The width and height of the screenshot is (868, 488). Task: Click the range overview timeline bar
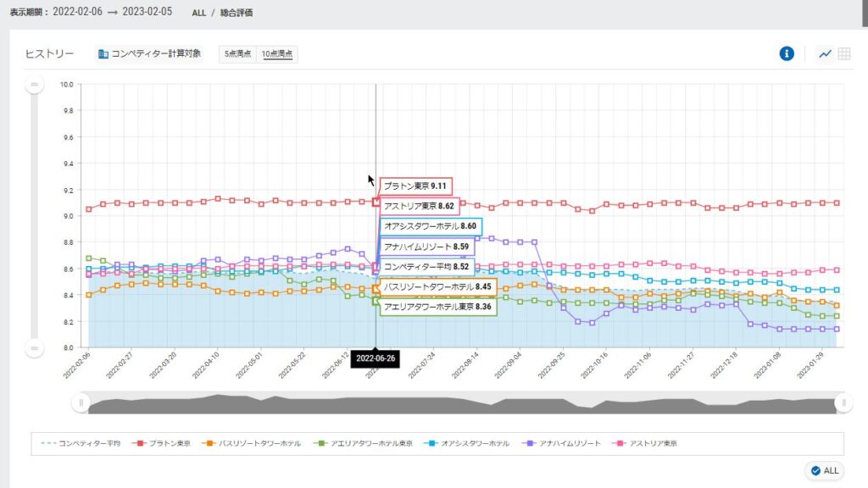pyautogui.click(x=462, y=405)
